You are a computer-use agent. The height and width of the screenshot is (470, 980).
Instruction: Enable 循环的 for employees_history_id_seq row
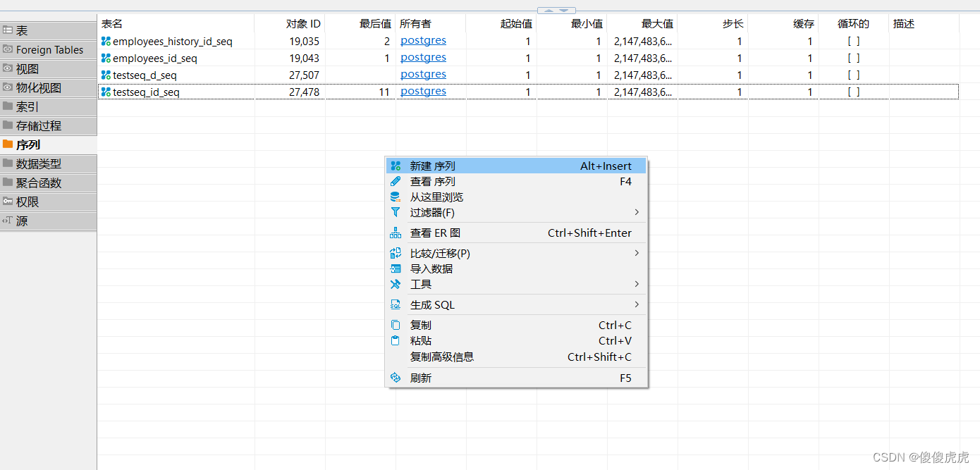pos(854,41)
